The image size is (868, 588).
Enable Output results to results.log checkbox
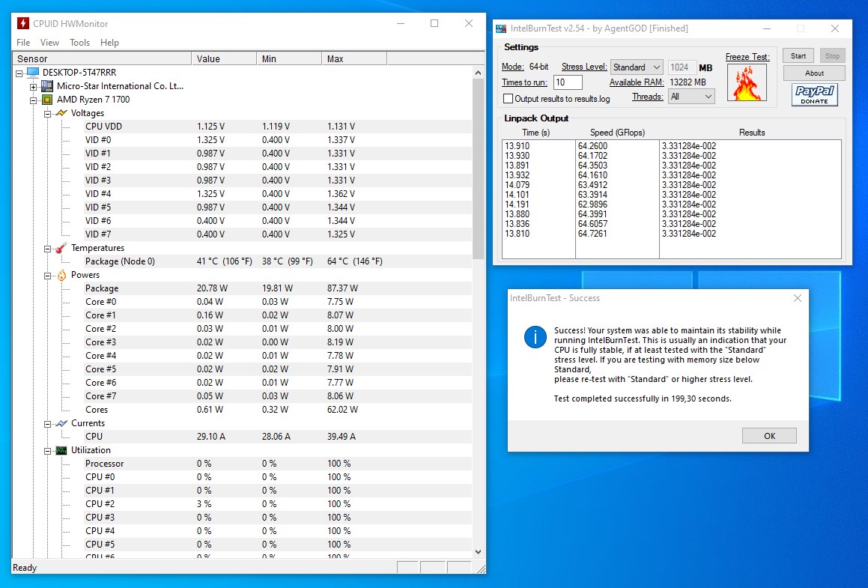[x=508, y=99]
